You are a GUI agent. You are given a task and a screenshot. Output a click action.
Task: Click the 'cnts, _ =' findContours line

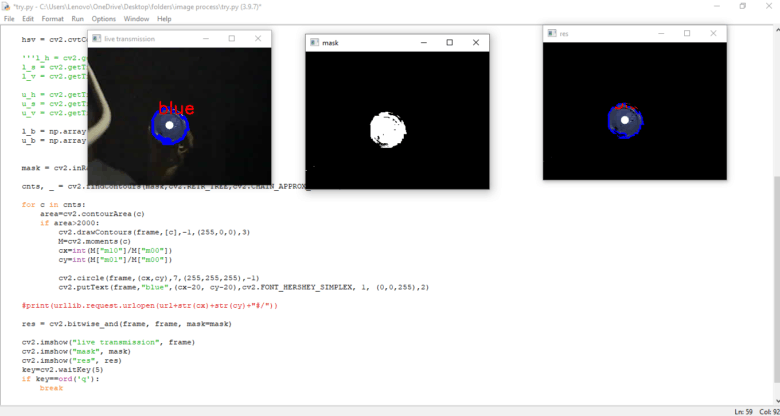(x=166, y=187)
